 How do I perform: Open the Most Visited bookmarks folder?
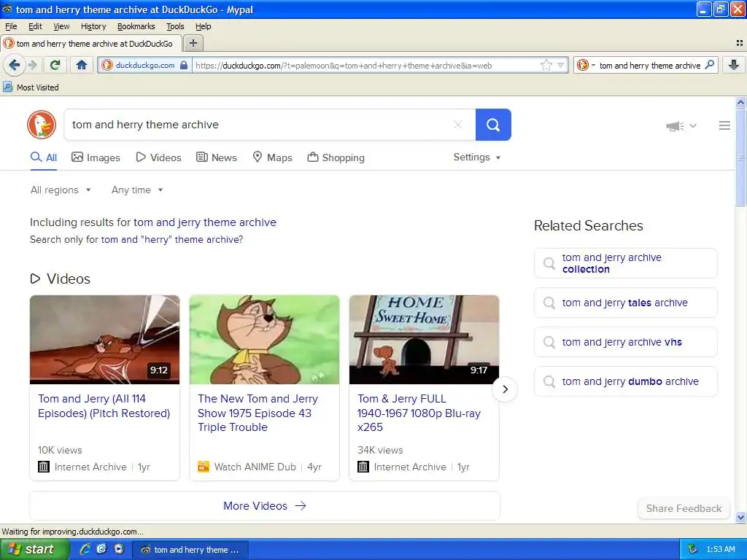click(x=31, y=87)
